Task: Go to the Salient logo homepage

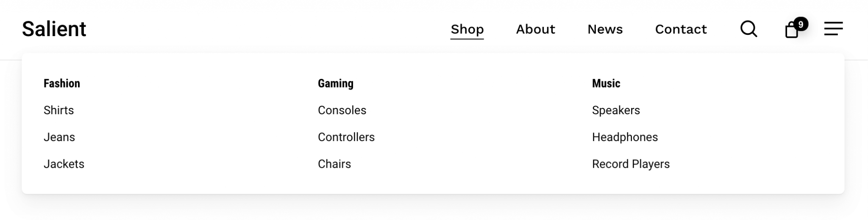Action: 54,29
